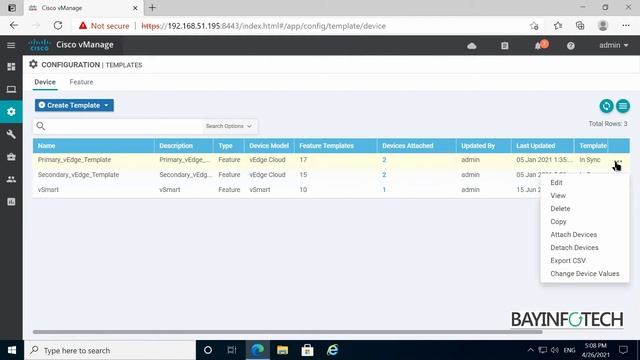
Task: Open the Administration people sidebar icon
Action: (11, 179)
